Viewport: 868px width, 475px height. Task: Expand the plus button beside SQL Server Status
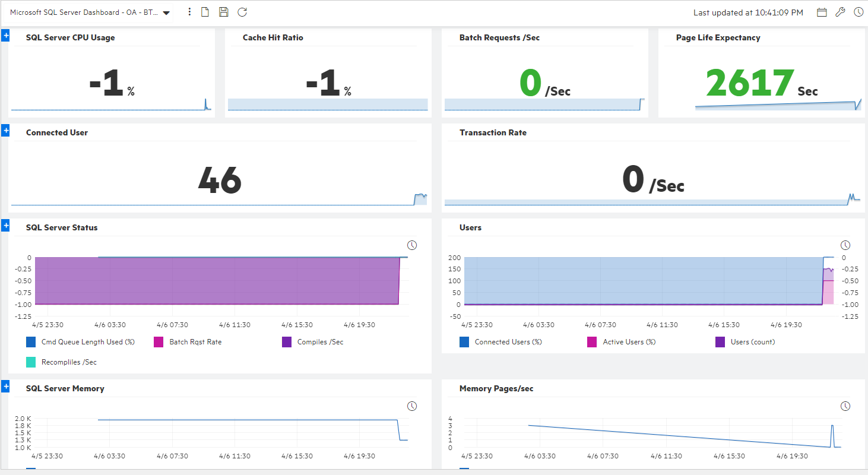pos(5,226)
